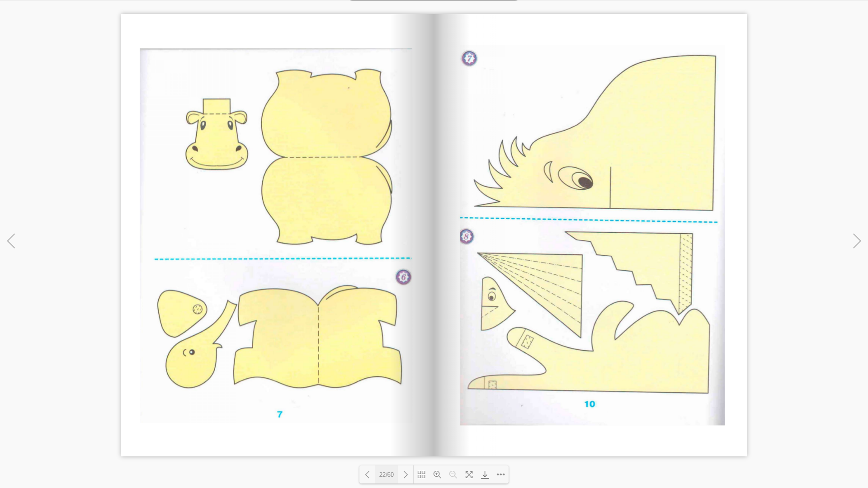Screen dimensions: 868x488
Task: Click the number 6 badge on left page
Action: pos(404,277)
